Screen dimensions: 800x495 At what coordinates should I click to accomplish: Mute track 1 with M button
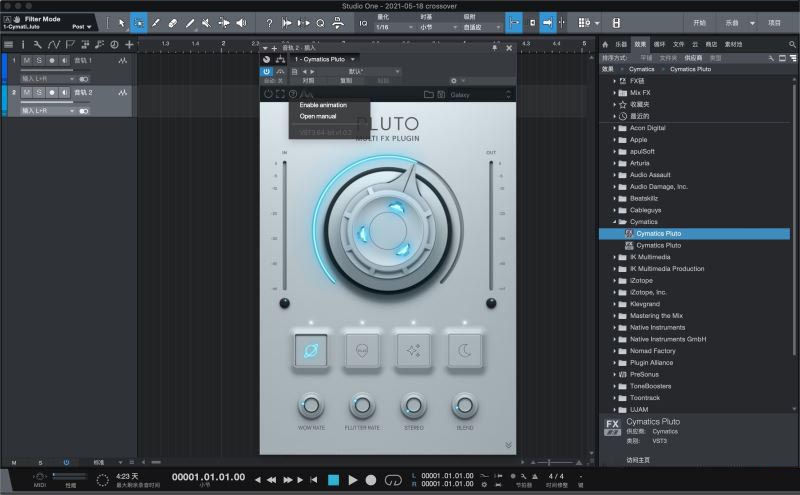pyautogui.click(x=27, y=60)
